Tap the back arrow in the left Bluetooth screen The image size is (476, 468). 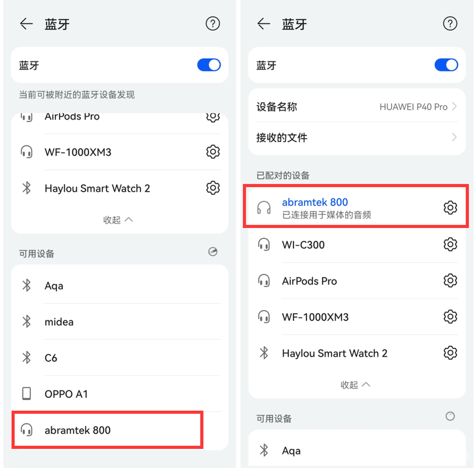(x=26, y=24)
